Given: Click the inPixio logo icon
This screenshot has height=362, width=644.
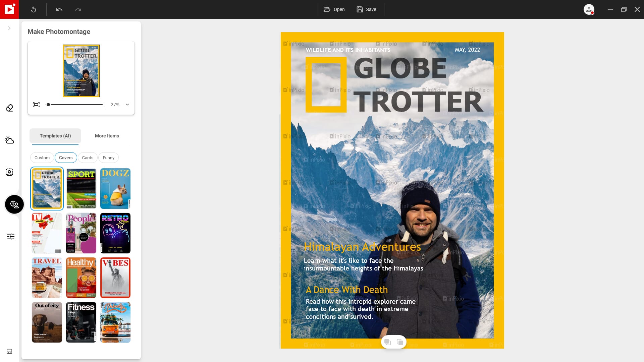Looking at the screenshot, I should pos(9,9).
